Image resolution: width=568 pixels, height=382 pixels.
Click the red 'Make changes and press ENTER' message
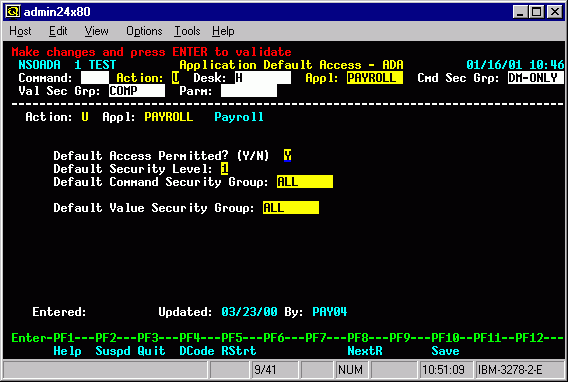click(x=151, y=52)
